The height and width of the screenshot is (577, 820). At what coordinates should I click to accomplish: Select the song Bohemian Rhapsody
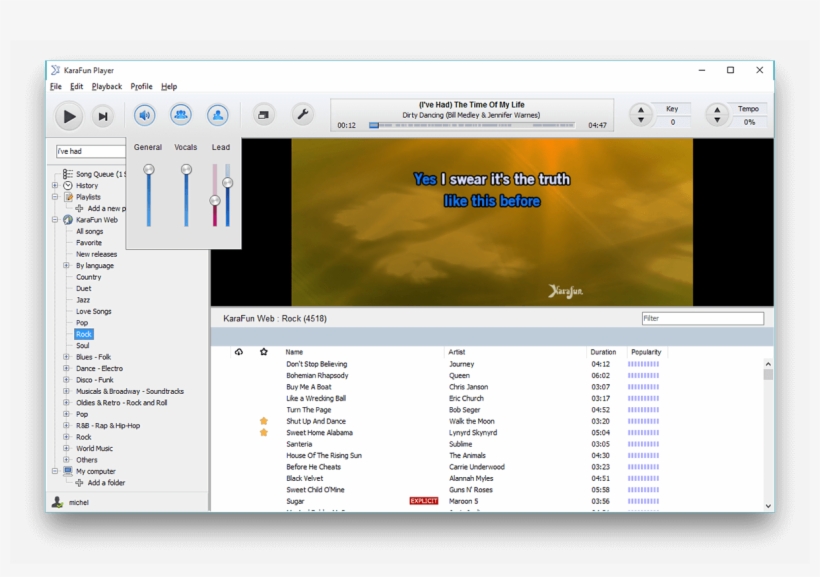pos(317,376)
